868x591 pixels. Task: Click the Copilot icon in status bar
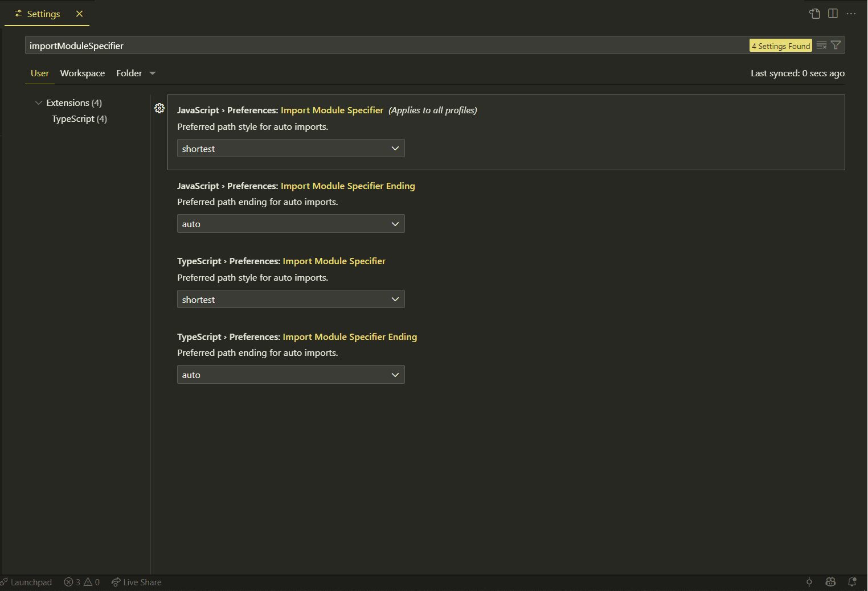(x=830, y=582)
